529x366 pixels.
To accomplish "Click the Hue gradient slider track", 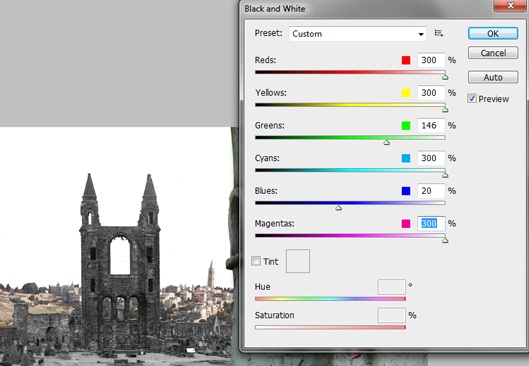I will pos(330,299).
